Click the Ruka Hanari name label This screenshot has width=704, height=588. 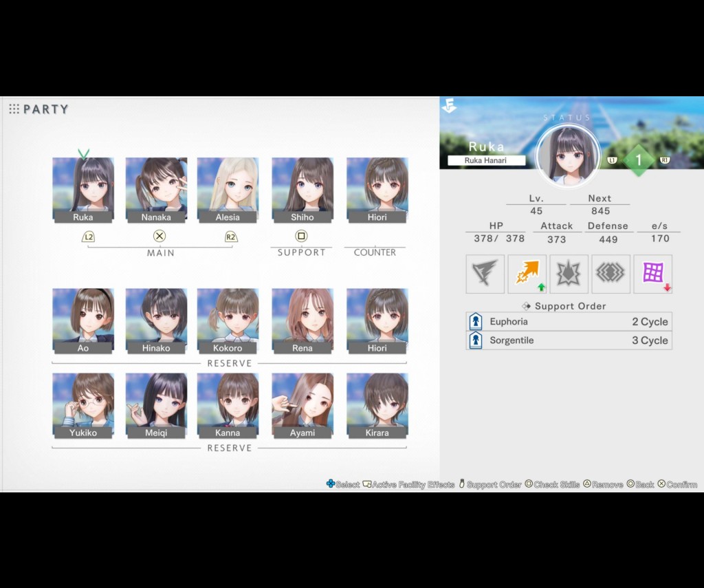click(x=486, y=160)
